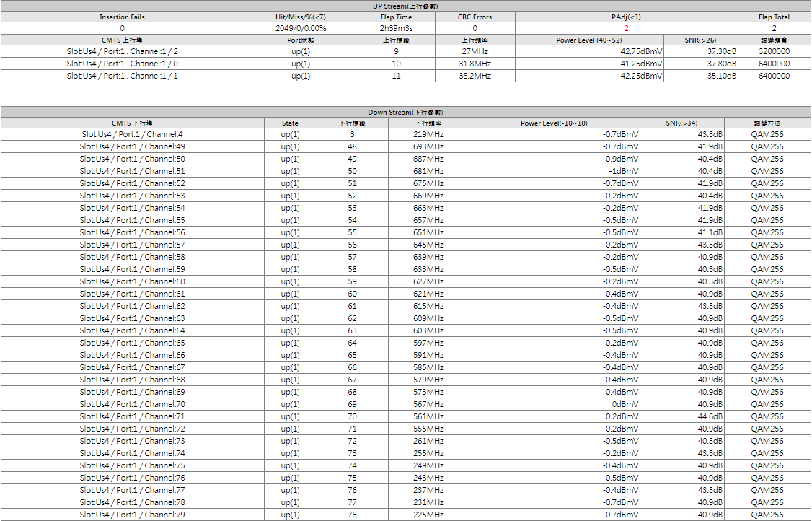This screenshot has height=521, width=812.
Task: Select the 35.10dB upstream SNR value
Action: tap(721, 76)
